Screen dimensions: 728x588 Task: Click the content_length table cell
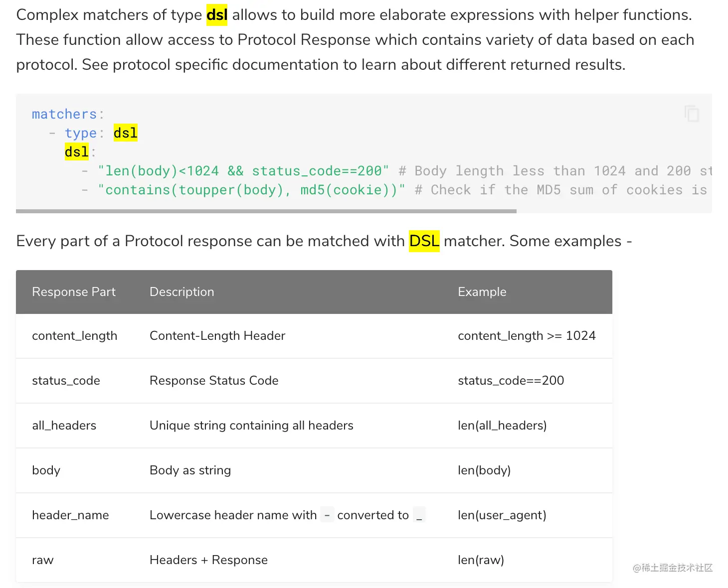(x=74, y=336)
